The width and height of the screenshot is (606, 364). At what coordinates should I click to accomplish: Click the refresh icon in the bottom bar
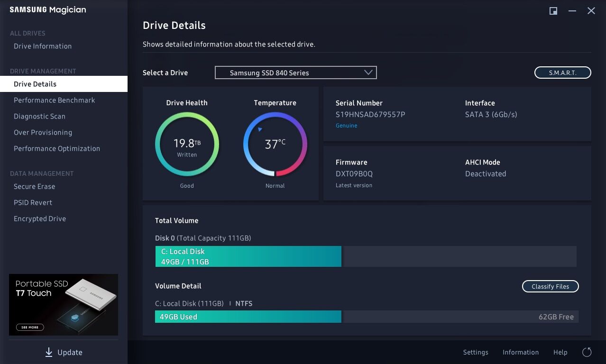click(587, 352)
